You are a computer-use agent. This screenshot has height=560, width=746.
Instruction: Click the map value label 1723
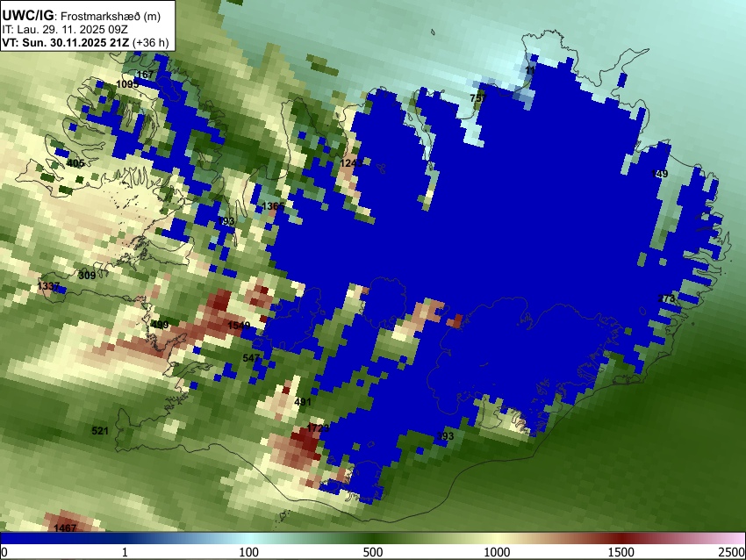pos(318,427)
